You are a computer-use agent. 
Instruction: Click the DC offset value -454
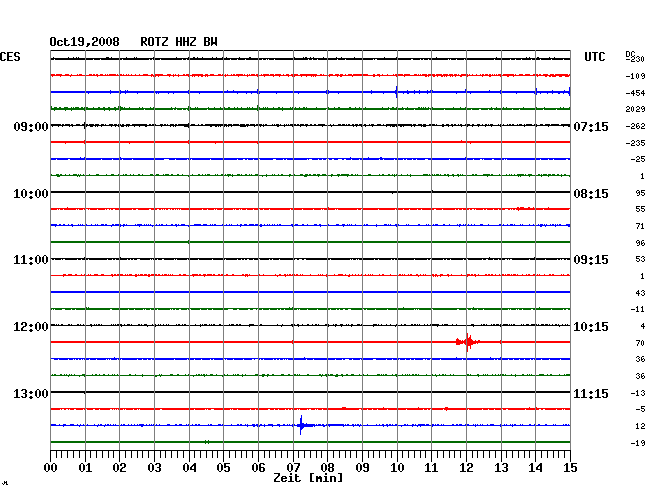tap(635, 93)
